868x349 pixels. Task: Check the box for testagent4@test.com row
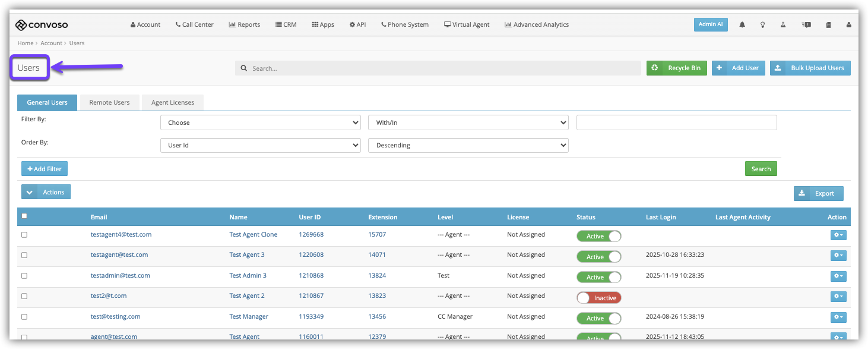pyautogui.click(x=24, y=235)
